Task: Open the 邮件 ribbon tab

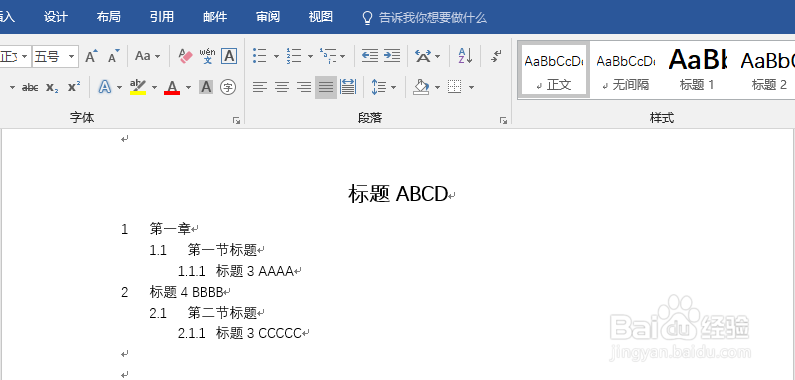Action: 215,17
